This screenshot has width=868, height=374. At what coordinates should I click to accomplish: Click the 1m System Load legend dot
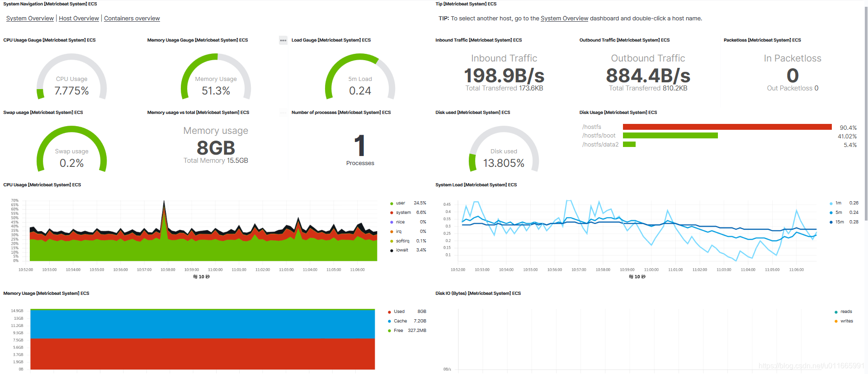(x=831, y=204)
